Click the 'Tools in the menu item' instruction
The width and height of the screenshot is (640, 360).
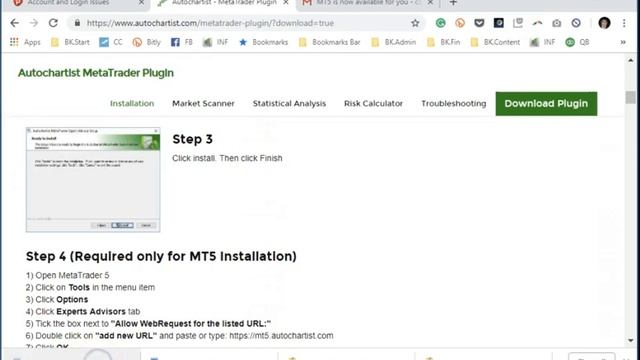tap(90, 287)
